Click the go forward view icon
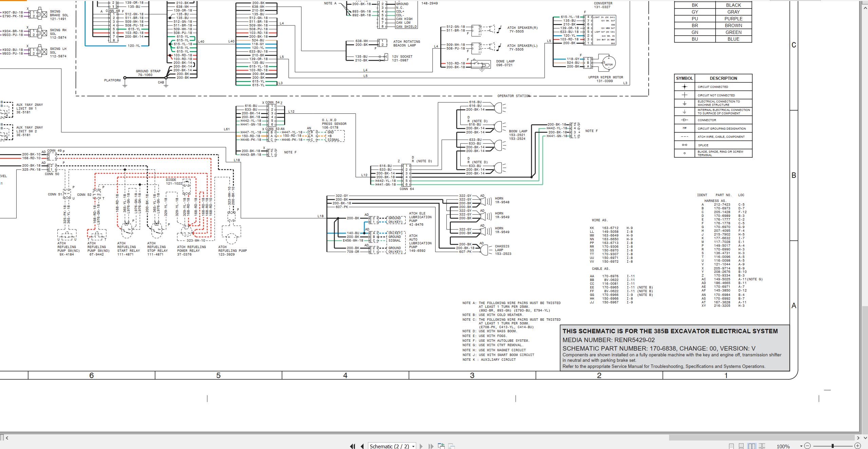 [451, 446]
